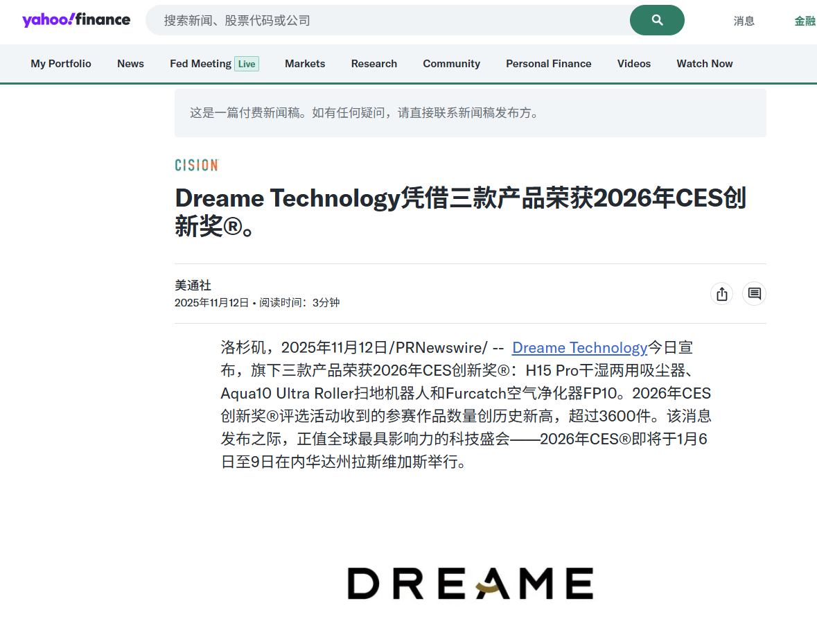817x644 pixels.
Task: Open Watch Now
Action: point(704,63)
